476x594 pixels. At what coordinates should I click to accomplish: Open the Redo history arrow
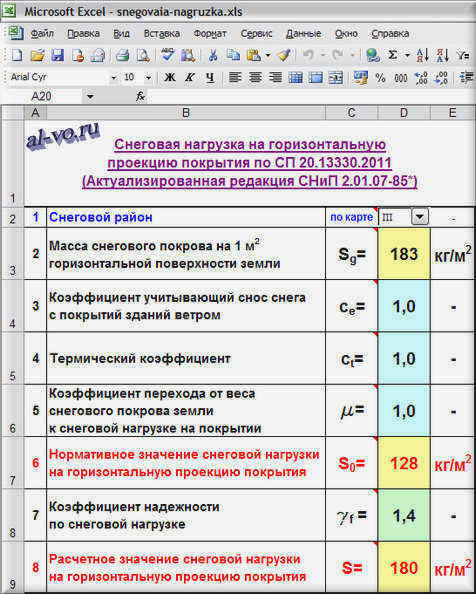pyautogui.click(x=352, y=56)
